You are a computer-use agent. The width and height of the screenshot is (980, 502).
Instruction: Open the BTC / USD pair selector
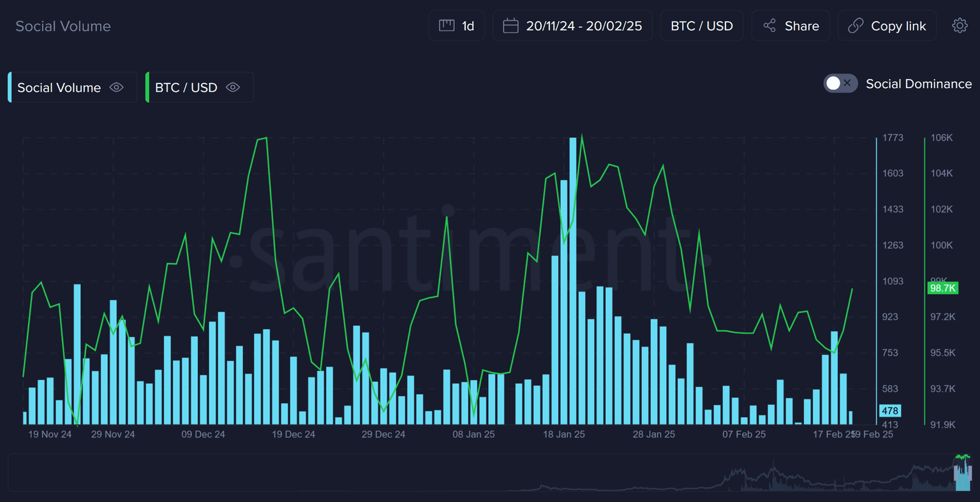pos(701,26)
